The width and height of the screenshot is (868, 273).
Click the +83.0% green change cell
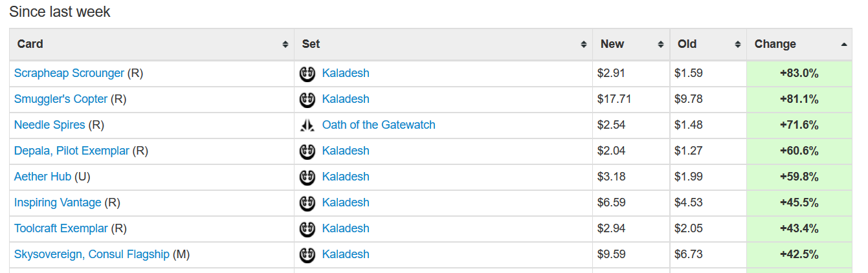799,73
